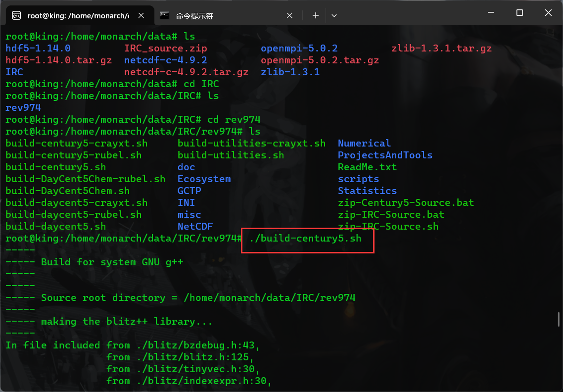Click the ProjectsAndTools directory name
The height and width of the screenshot is (392, 563).
[385, 155]
